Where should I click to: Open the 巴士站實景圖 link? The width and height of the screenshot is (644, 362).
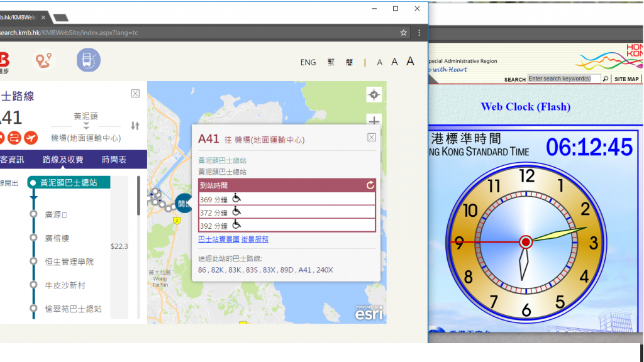218,239
